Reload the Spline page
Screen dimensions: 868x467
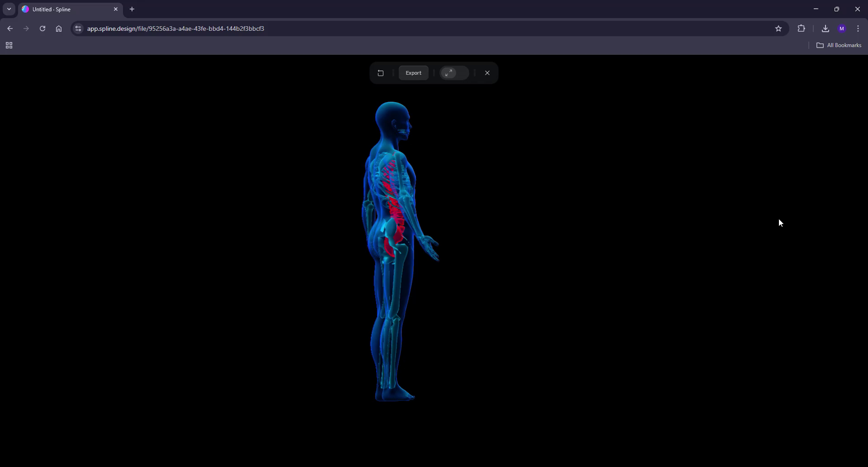tap(42, 28)
